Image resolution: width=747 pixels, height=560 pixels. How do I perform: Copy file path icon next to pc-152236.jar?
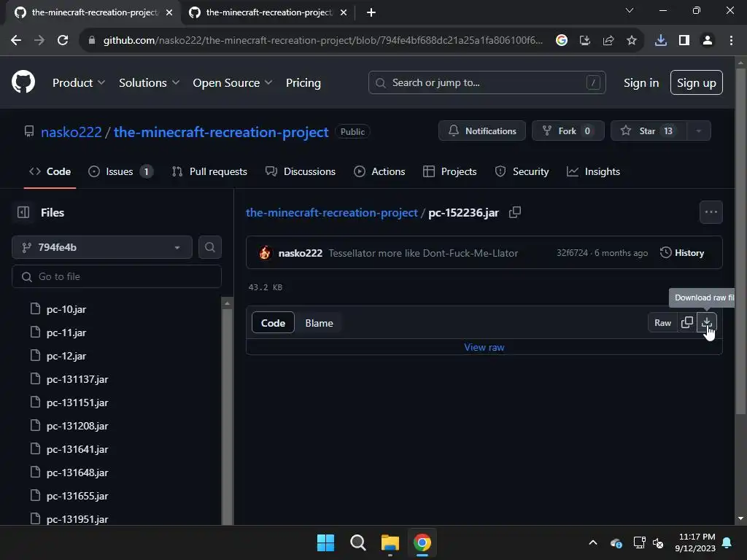pos(515,212)
